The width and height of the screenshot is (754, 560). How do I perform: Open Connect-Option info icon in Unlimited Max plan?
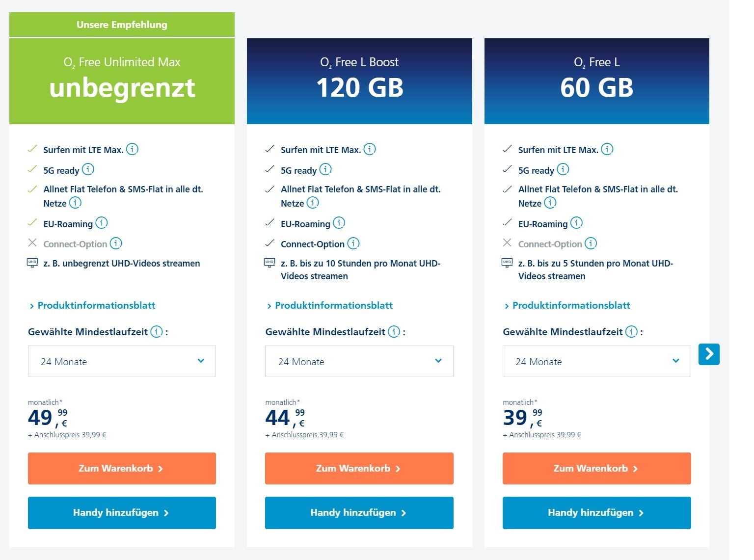tap(116, 243)
